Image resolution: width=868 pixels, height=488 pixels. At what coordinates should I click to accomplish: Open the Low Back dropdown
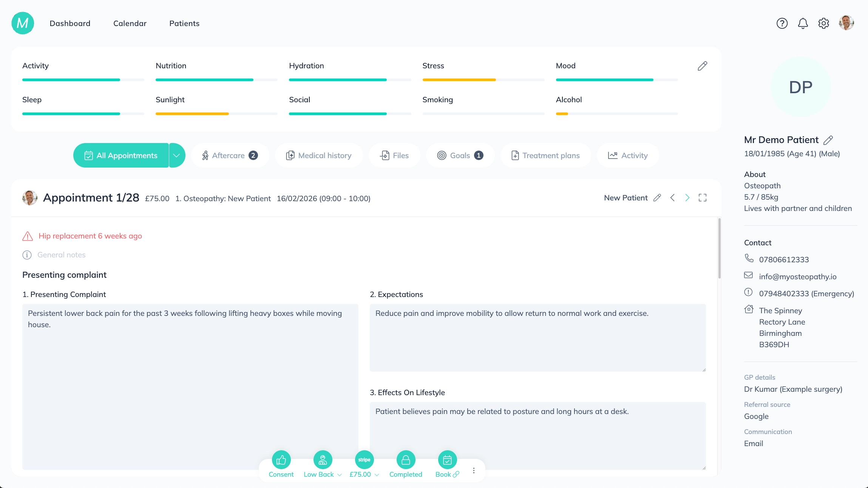click(339, 474)
